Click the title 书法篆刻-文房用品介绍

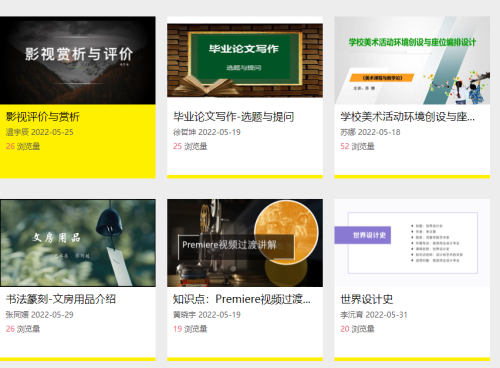click(61, 299)
